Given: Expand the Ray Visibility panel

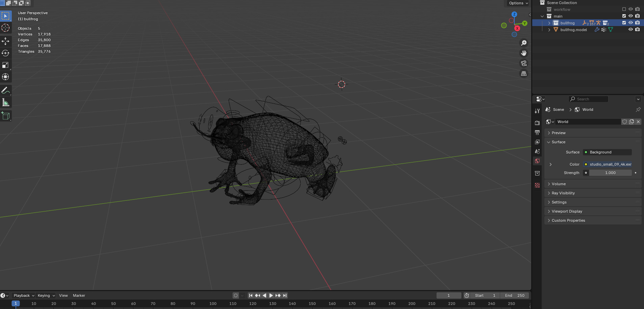Looking at the screenshot, I should pos(593,193).
